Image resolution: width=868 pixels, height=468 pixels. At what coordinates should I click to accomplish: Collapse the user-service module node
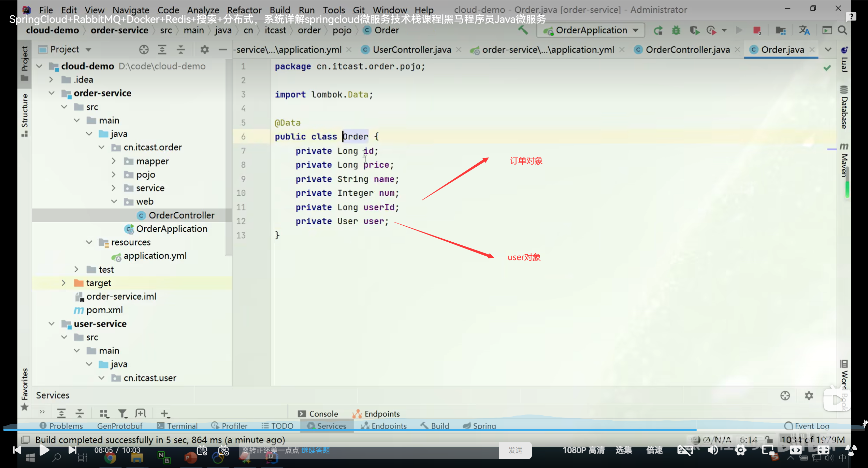(52, 323)
